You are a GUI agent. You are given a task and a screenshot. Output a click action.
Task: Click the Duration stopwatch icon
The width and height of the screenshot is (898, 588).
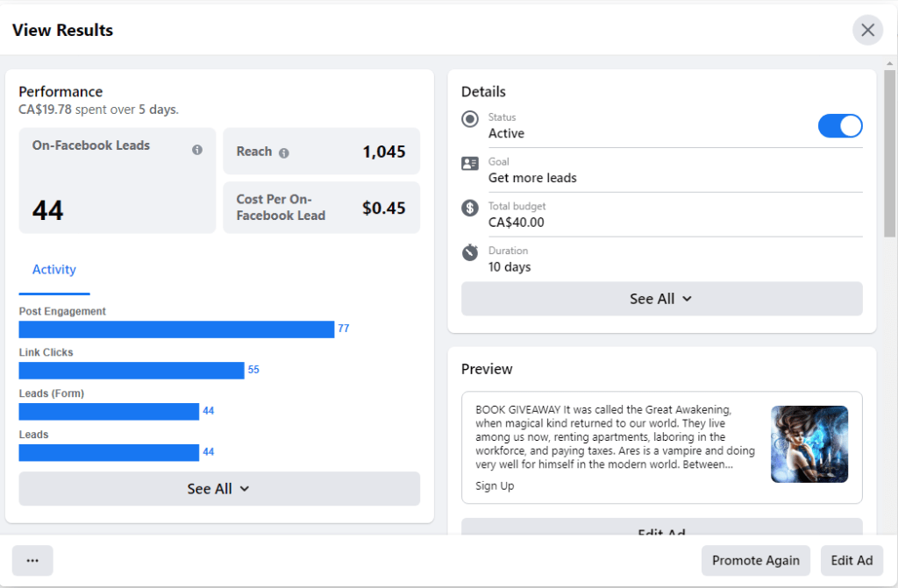coord(470,252)
